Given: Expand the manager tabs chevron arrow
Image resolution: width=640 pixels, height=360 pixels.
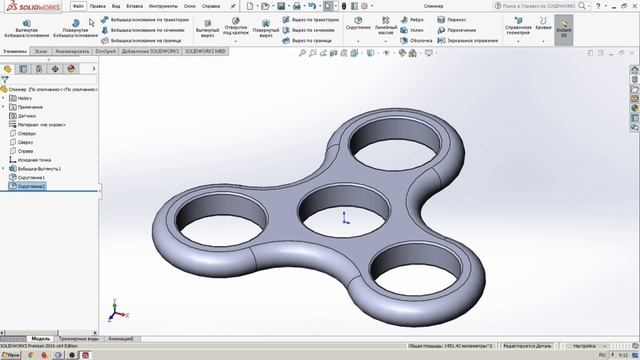Looking at the screenshot, I should pos(93,69).
